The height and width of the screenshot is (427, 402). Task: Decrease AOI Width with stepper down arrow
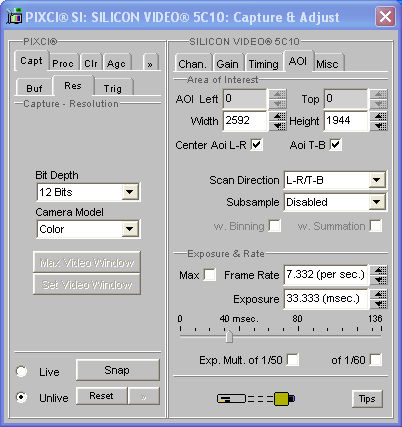click(279, 126)
